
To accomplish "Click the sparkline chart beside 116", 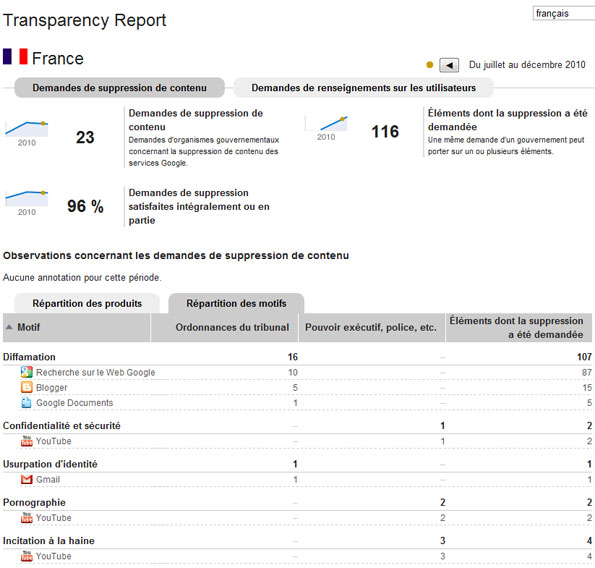I will 326,124.
